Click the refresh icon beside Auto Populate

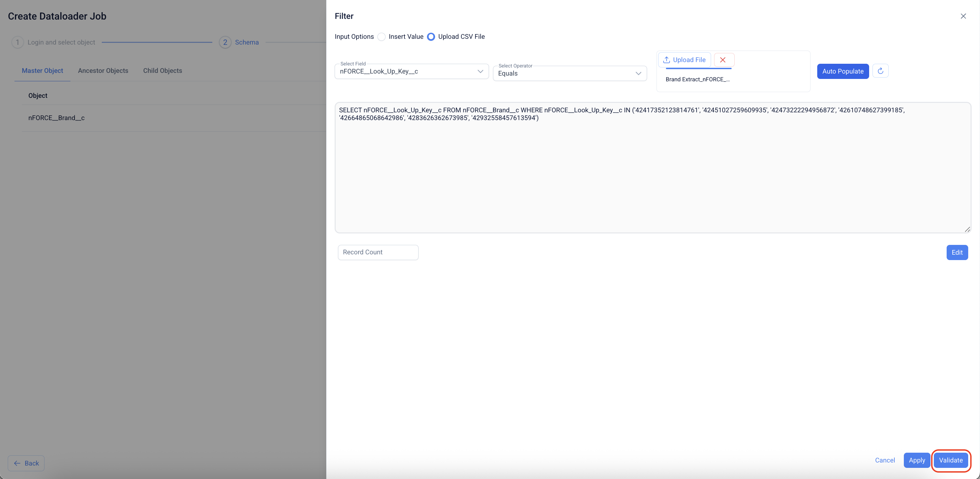coord(880,71)
